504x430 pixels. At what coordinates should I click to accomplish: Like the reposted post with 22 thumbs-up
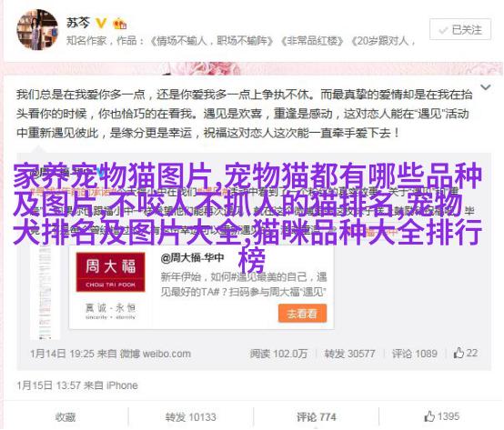(x=465, y=354)
